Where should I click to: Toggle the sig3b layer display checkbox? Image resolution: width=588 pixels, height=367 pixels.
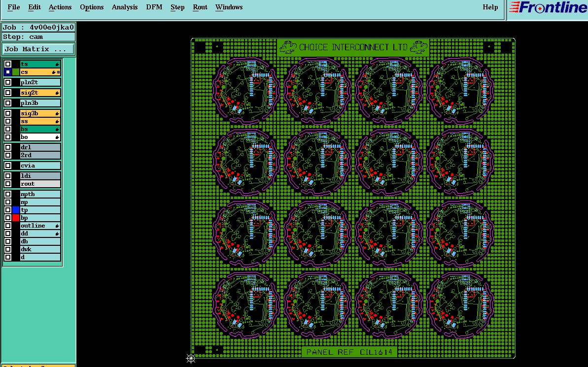pyautogui.click(x=8, y=113)
